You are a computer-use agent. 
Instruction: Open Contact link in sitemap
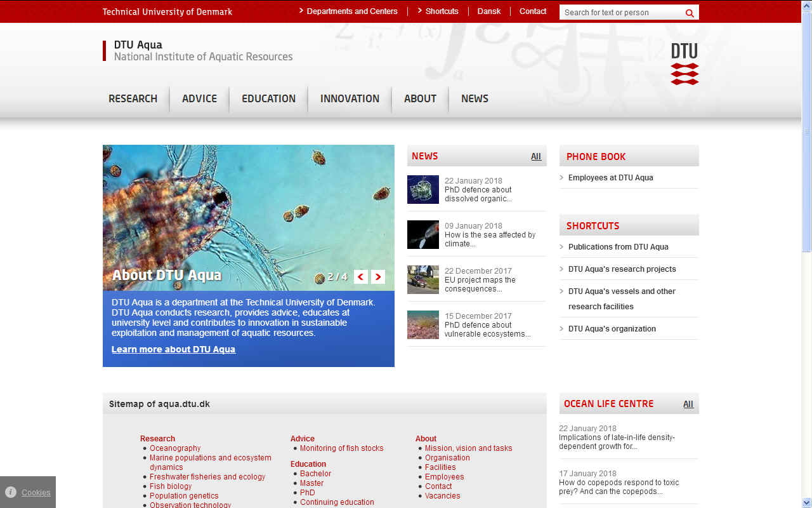tap(438, 486)
